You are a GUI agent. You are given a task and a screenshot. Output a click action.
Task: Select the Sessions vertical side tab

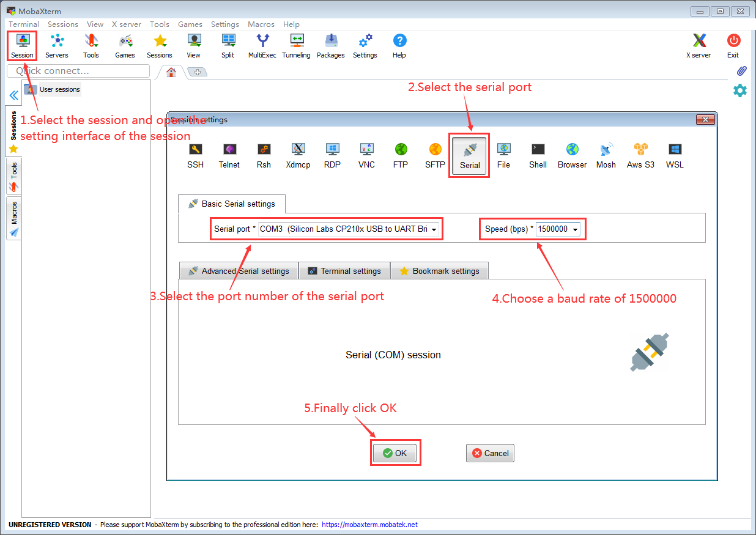click(x=13, y=130)
